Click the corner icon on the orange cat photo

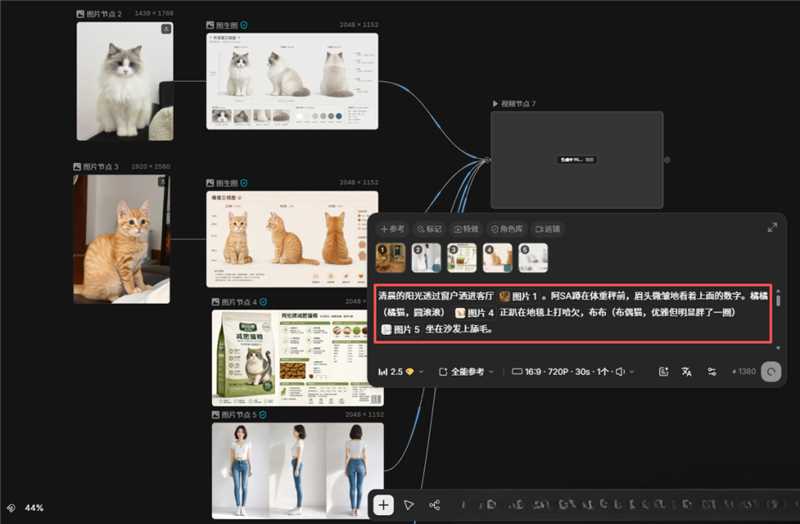click(x=162, y=181)
